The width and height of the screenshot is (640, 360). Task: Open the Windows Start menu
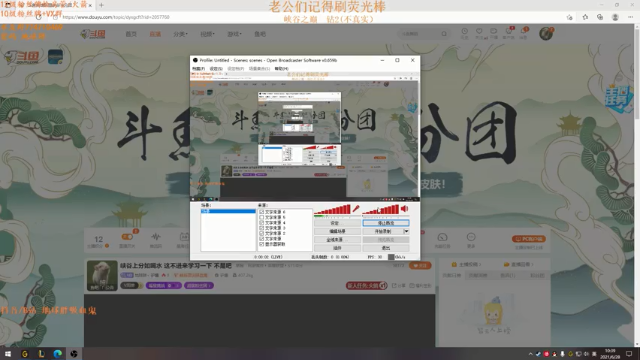coord(8,353)
